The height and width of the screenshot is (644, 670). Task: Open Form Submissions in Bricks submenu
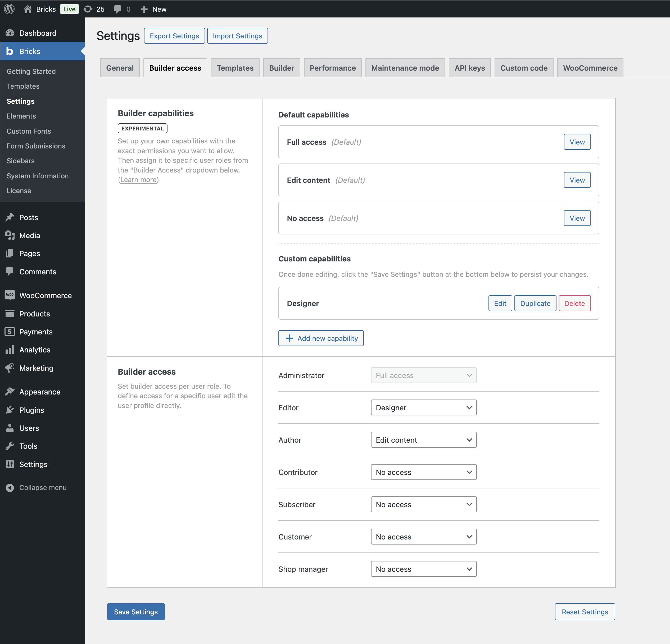(x=36, y=146)
